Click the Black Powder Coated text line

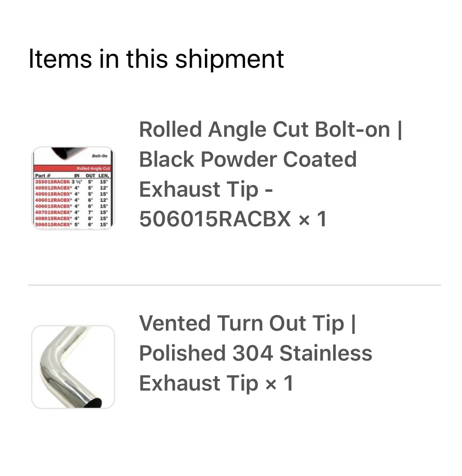(248, 159)
